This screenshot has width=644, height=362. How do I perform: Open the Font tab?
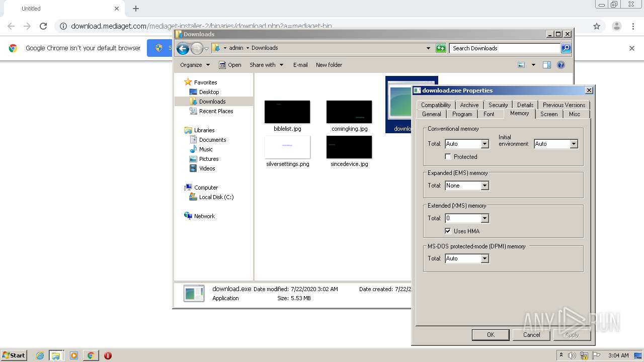click(x=489, y=114)
